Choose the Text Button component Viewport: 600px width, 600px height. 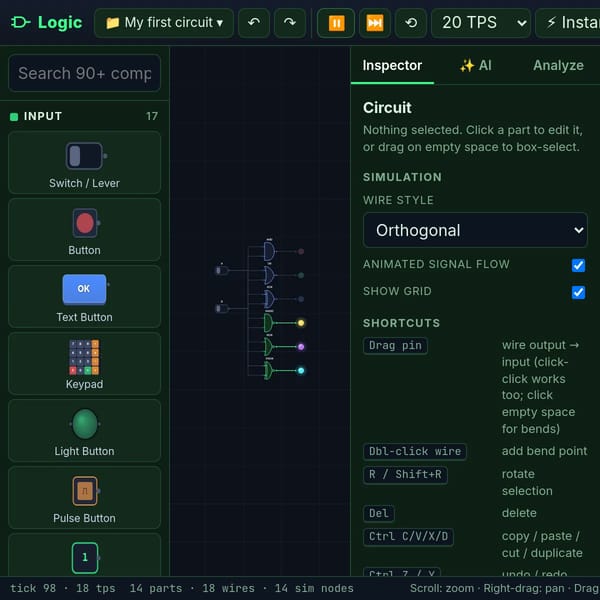pos(85,296)
